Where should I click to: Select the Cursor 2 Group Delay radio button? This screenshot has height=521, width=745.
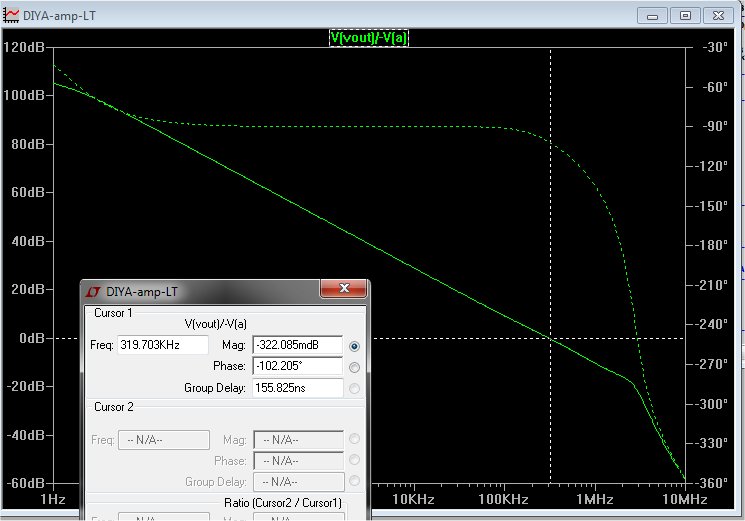pyautogui.click(x=354, y=481)
